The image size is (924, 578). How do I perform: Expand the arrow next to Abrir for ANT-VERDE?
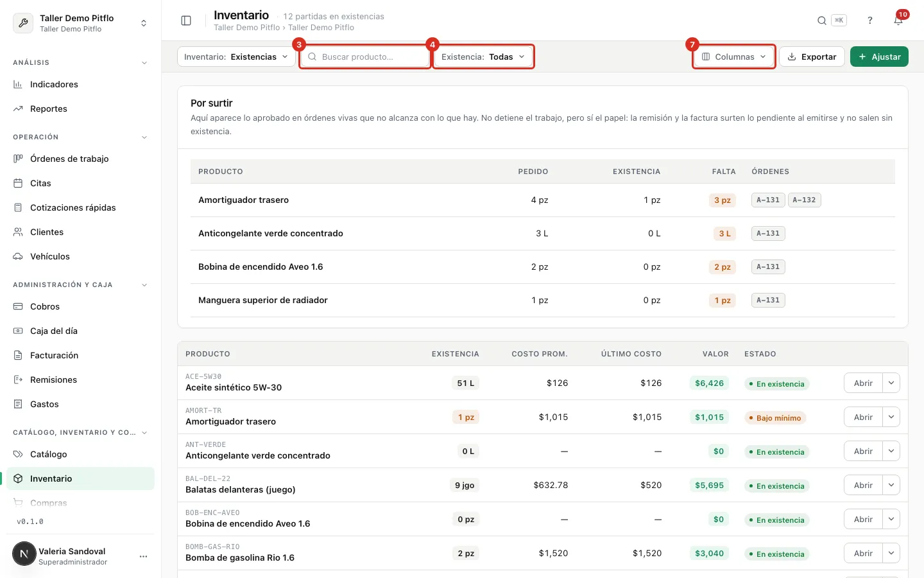pyautogui.click(x=891, y=451)
